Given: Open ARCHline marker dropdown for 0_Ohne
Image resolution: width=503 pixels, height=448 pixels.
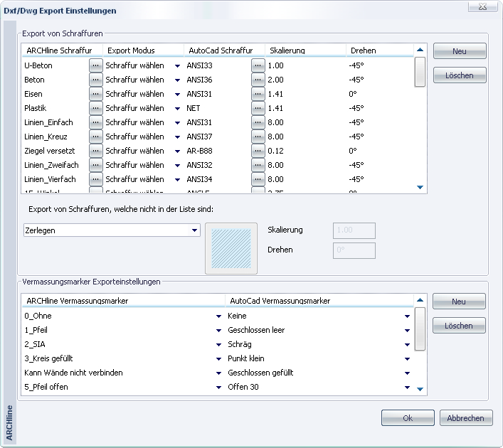Looking at the screenshot, I should click(219, 316).
